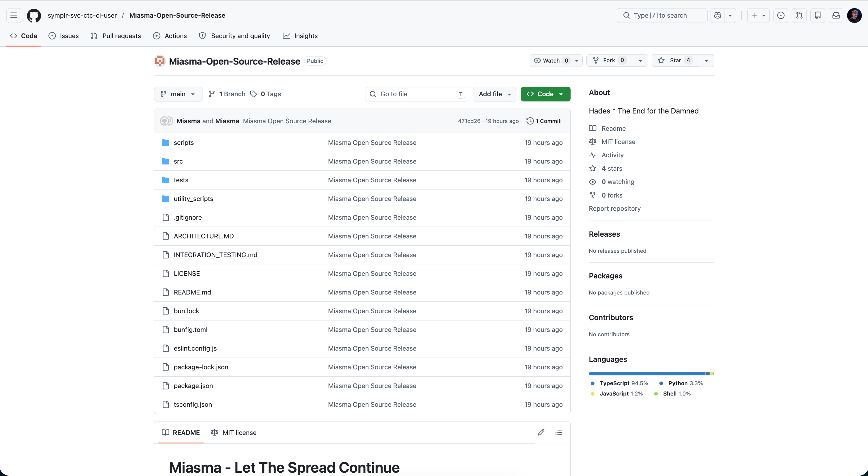Open the issues icon in the header
The width and height of the screenshot is (868, 476).
(781, 16)
